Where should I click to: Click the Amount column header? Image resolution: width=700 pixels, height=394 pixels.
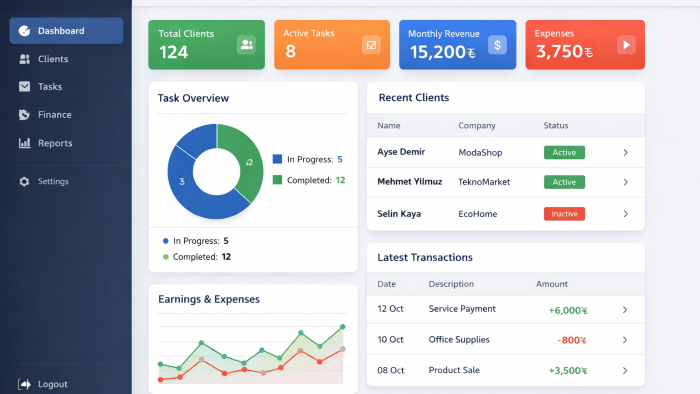[x=552, y=284]
